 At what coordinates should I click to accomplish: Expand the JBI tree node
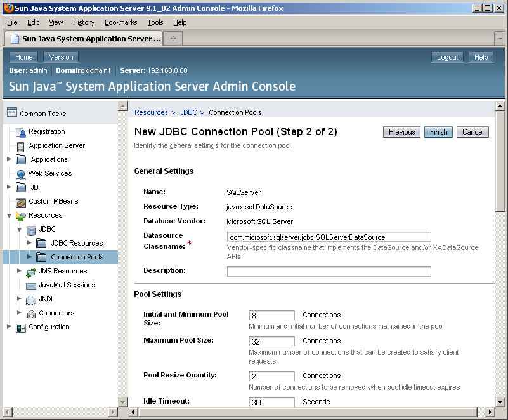click(x=9, y=187)
